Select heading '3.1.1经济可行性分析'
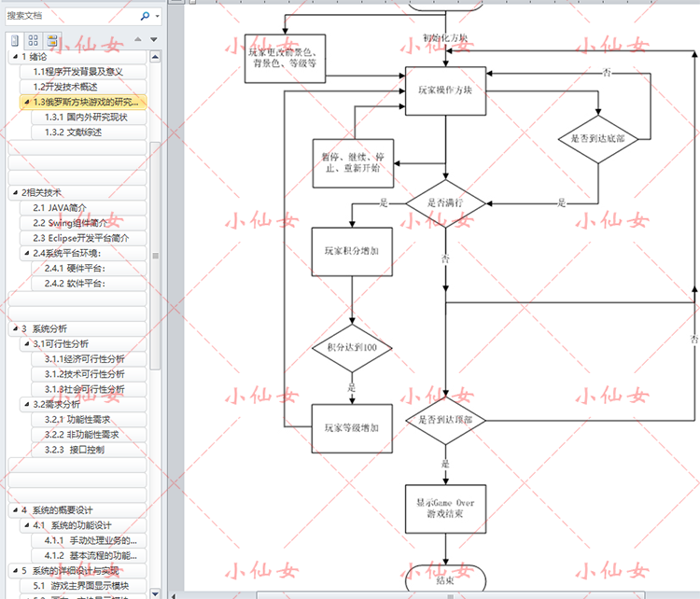700x599 pixels. point(89,359)
